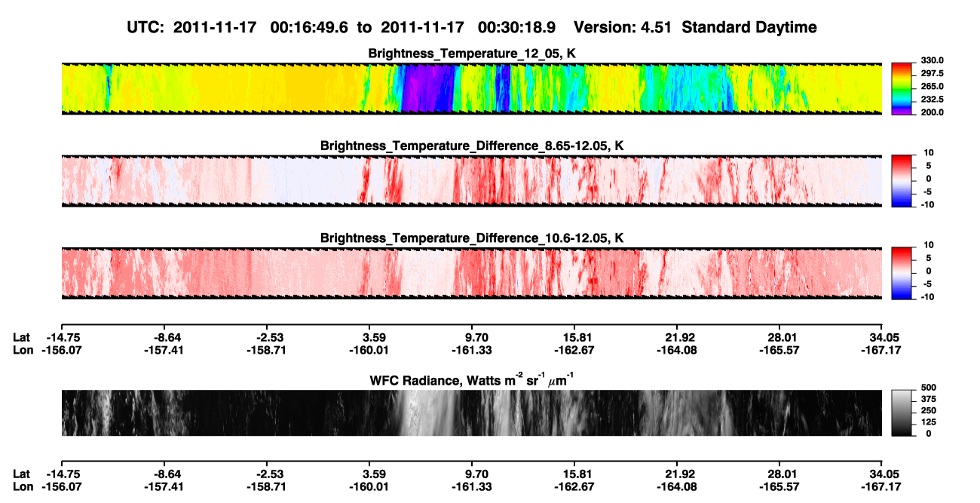Click the widest purple band in 12_05 panel

[x=428, y=88]
